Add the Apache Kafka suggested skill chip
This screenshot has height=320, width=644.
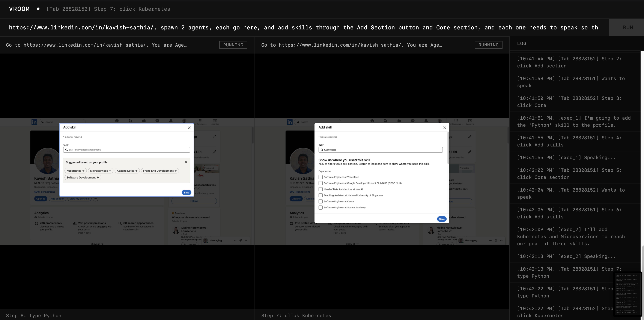point(127,171)
